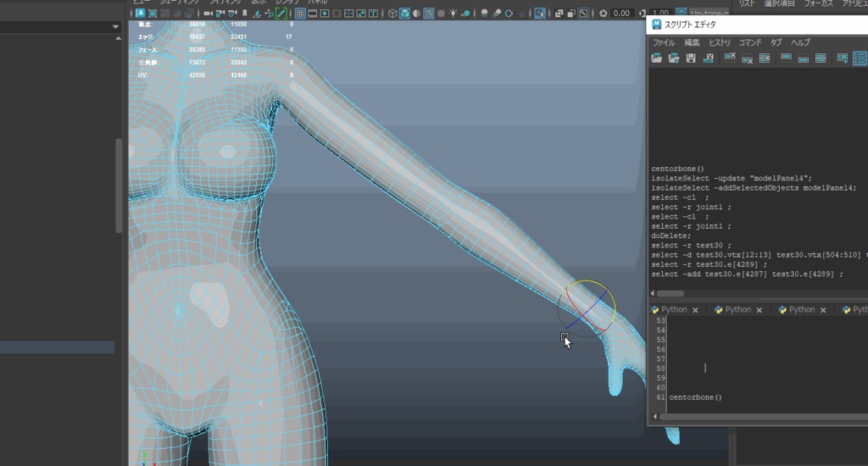Click line 61 'centorbone()' in the Python input

tap(695, 397)
